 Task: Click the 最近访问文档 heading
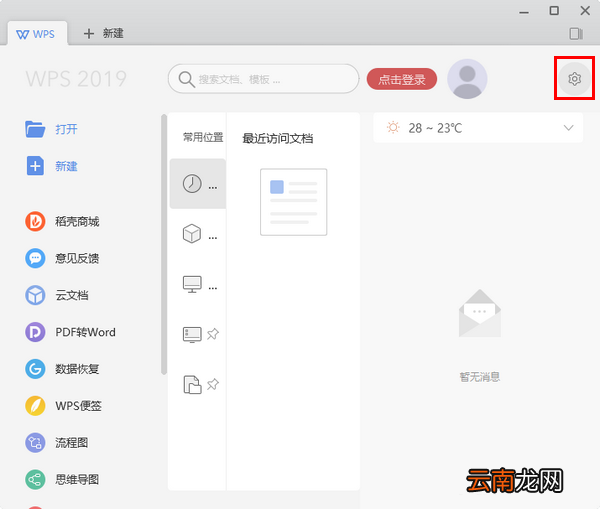tap(278, 138)
